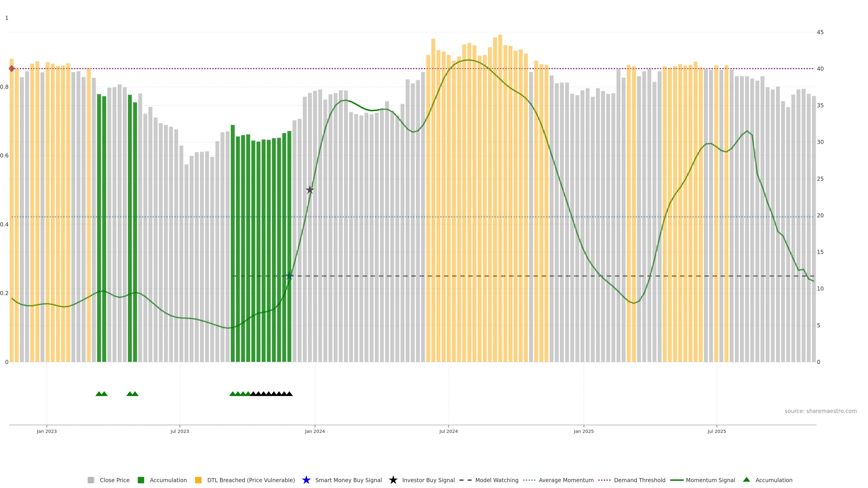Viewport: 868px width, 488px height.
Task: Click the dashed Model Watching legend symbol
Action: [x=465, y=480]
